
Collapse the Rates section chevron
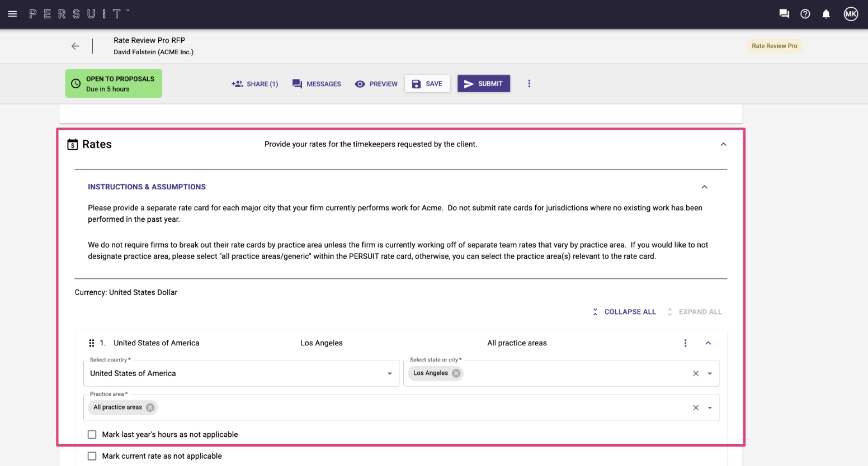pos(723,144)
